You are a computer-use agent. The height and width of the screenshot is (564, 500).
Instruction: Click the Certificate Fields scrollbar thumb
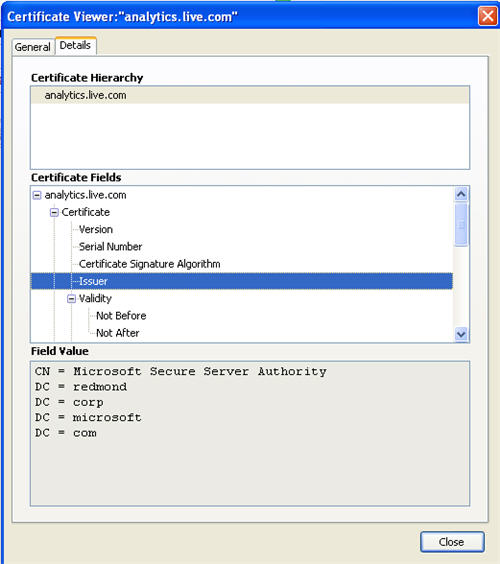[x=461, y=224]
